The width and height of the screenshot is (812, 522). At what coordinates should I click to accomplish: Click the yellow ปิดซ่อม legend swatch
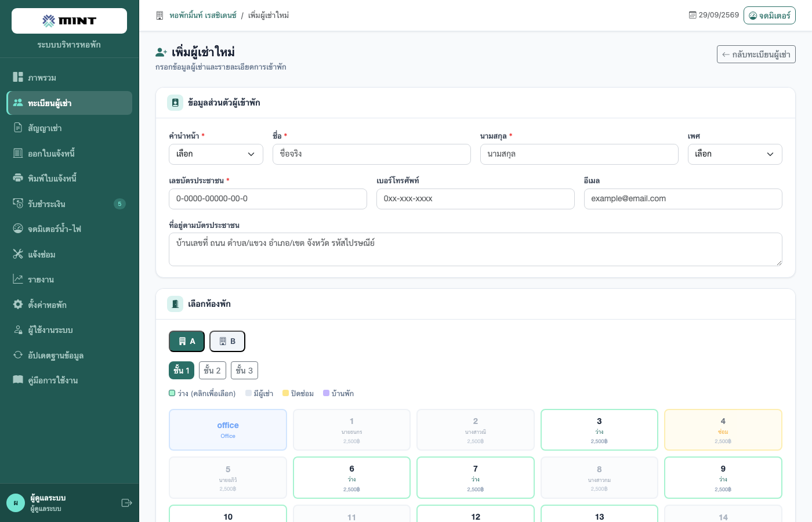coord(285,393)
